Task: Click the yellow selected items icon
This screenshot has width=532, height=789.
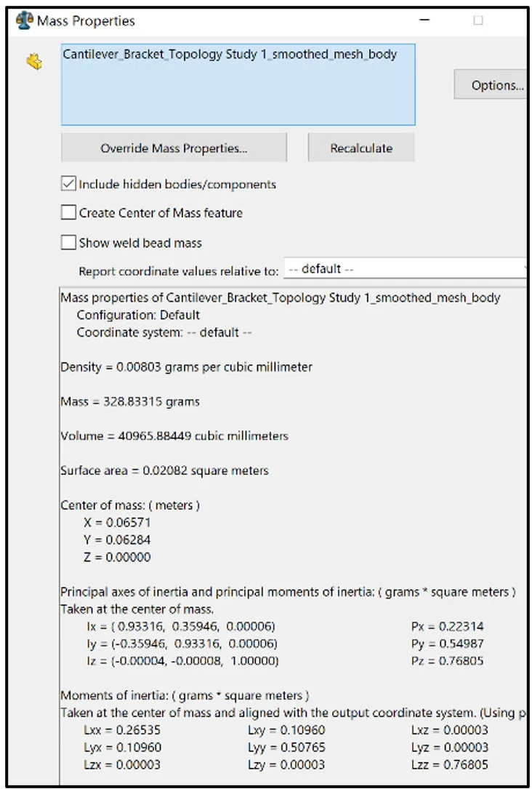Action: click(34, 63)
